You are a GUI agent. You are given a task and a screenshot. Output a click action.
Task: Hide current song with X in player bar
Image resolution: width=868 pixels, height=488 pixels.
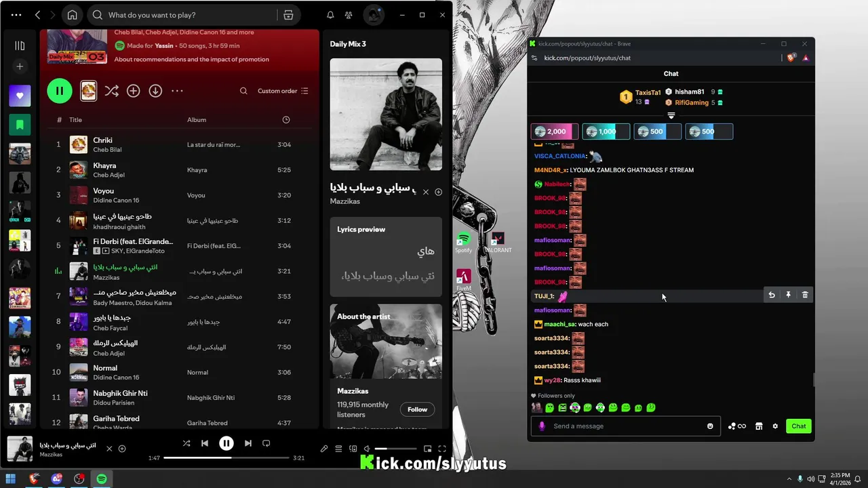coord(109,449)
